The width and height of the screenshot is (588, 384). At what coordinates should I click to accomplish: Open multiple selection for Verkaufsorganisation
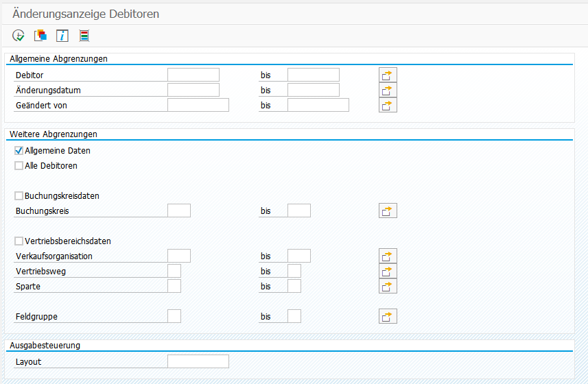point(388,256)
